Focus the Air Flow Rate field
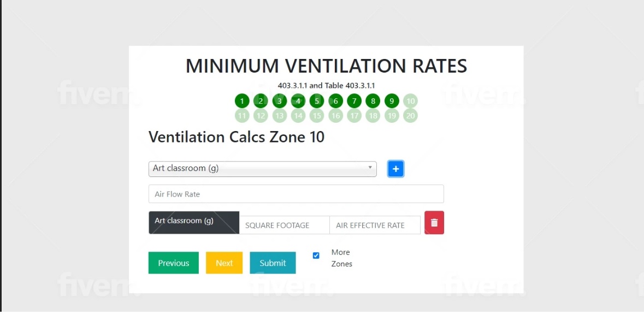 (296, 194)
